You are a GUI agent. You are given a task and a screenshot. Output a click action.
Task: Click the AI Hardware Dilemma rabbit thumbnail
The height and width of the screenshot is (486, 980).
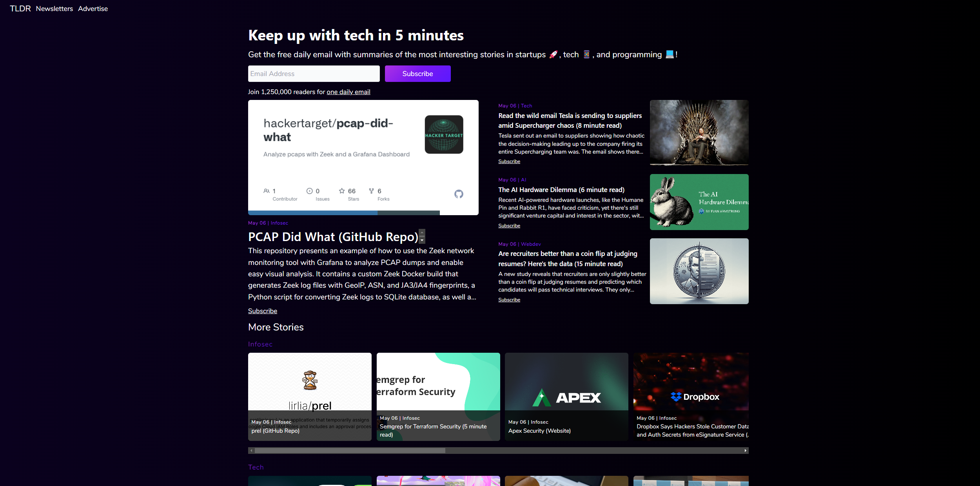[699, 201]
